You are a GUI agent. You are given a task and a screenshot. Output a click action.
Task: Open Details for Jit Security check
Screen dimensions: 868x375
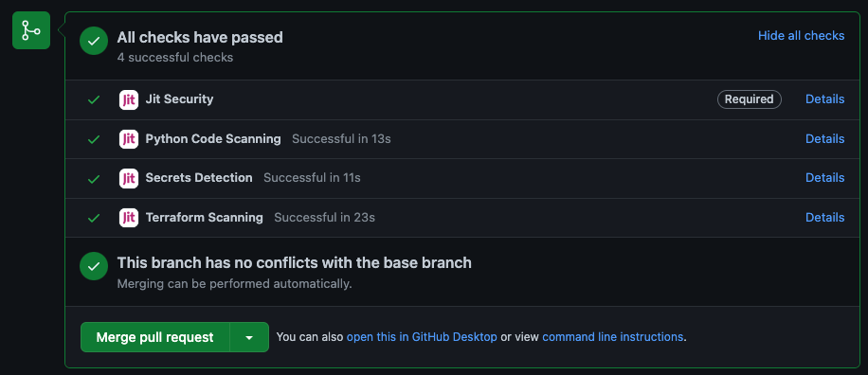(824, 99)
